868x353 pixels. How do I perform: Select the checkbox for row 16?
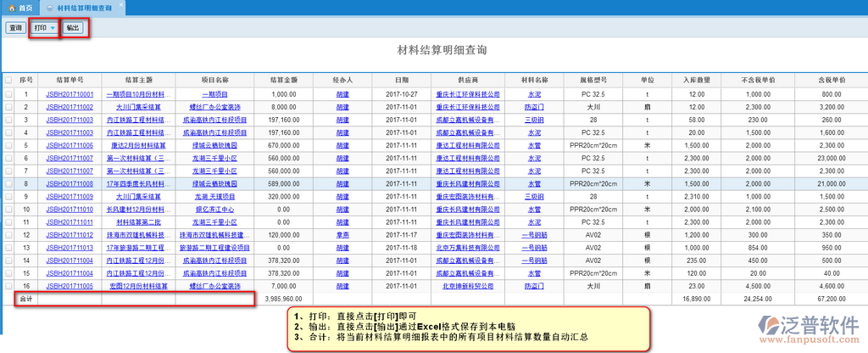click(x=8, y=287)
